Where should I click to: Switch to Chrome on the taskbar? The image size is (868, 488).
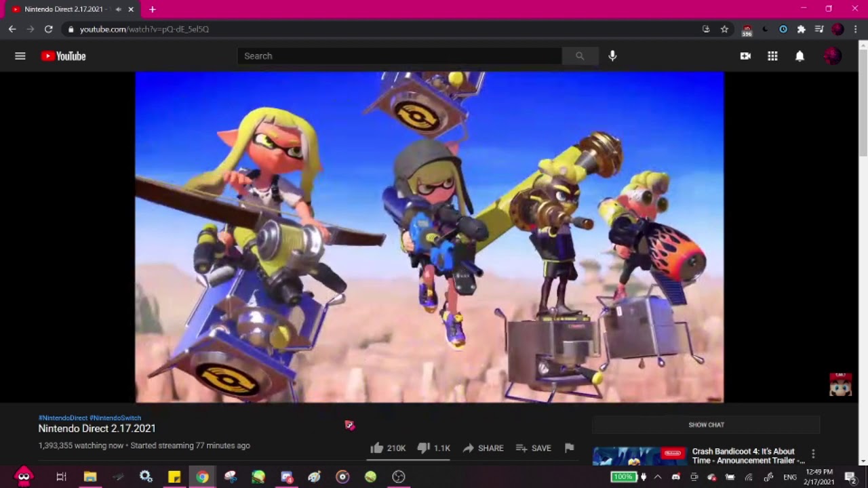[x=202, y=476]
